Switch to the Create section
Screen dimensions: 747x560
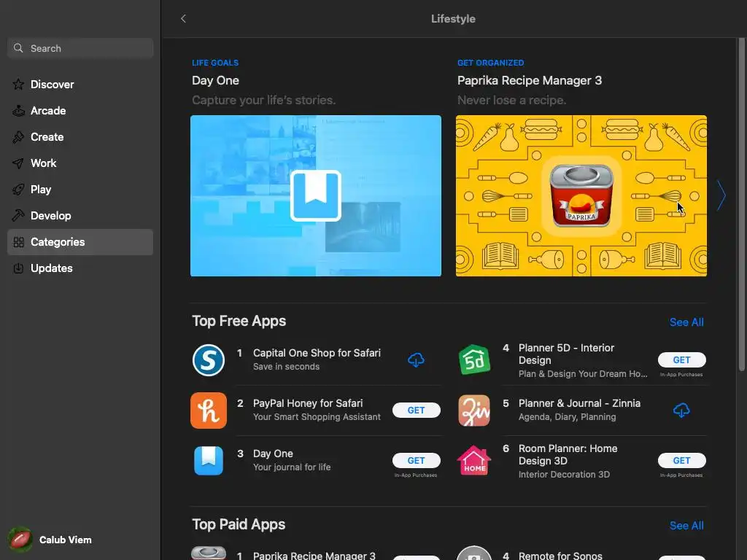point(80,136)
